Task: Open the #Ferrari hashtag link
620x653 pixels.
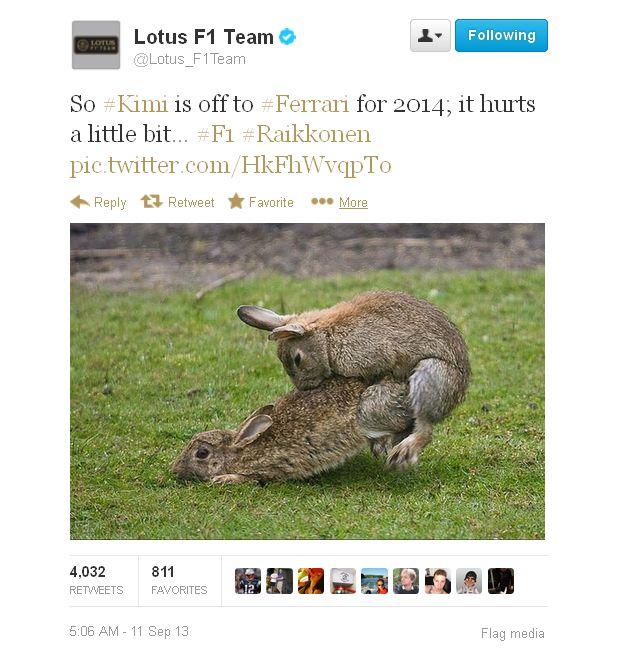Action: tap(305, 104)
